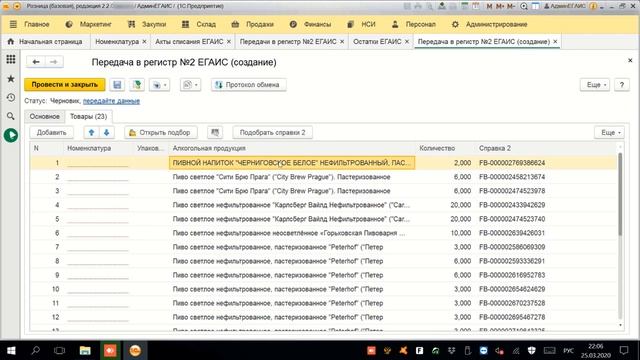This screenshot has width=640, height=360.
Task: Move row down with blue down arrow
Action: click(107, 133)
